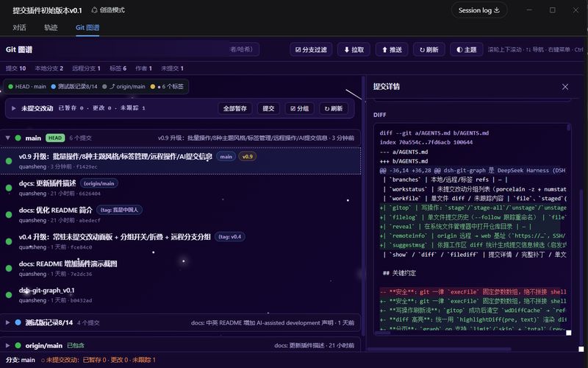This screenshot has height=368, width=588.
Task: Click commit hash abedecf
Action: [x=90, y=220]
